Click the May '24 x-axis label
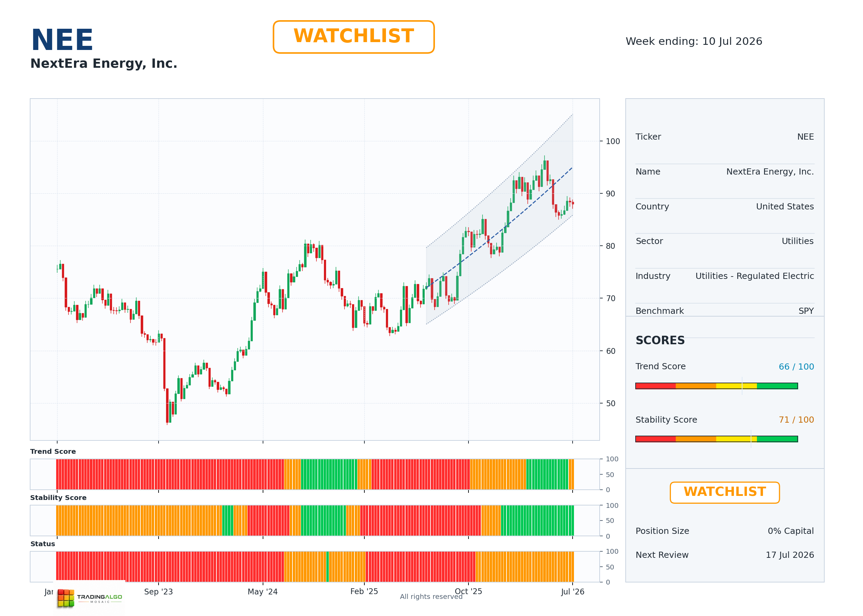Viewport: 863px width, 616px height. click(263, 592)
